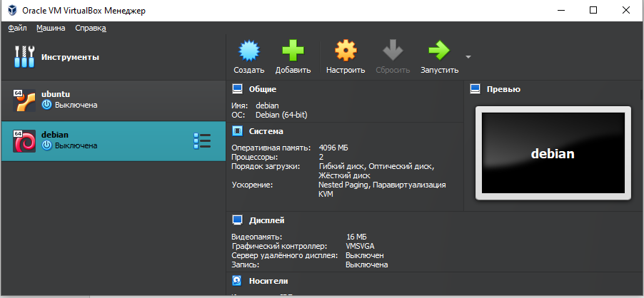
Task: Click the Создать (New) starburst icon
Action: coord(249,51)
